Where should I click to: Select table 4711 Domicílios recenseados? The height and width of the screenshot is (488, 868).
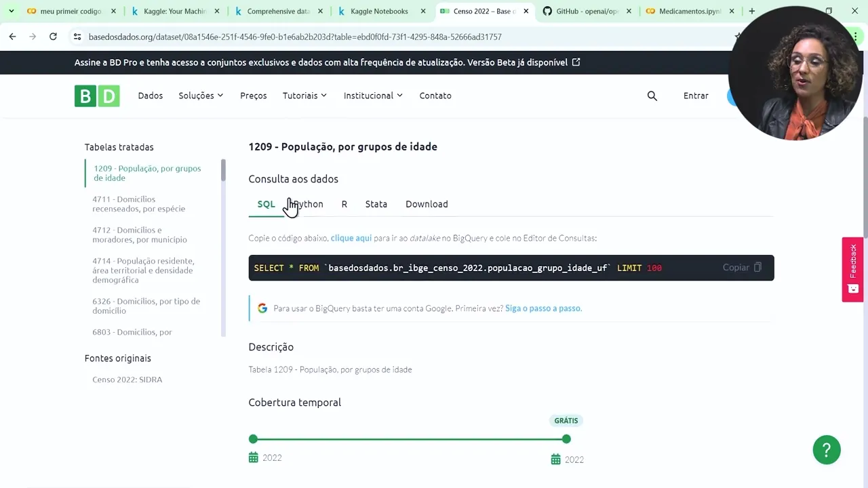tap(138, 204)
